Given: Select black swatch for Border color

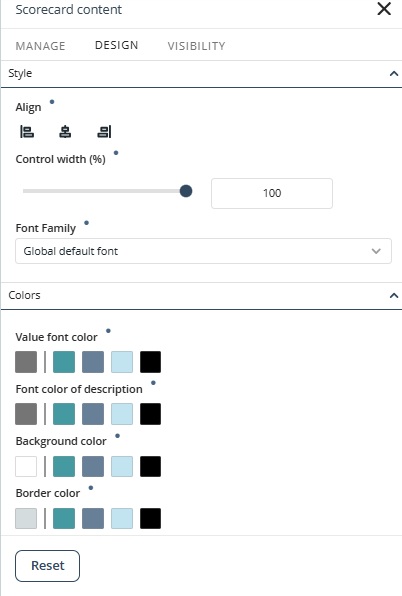Looking at the screenshot, I should coord(150,518).
